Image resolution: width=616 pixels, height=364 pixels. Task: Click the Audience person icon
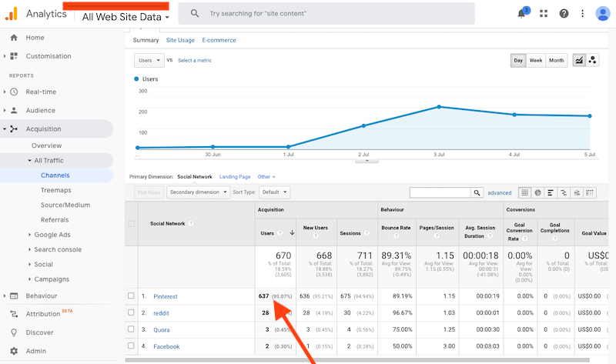[x=14, y=110]
